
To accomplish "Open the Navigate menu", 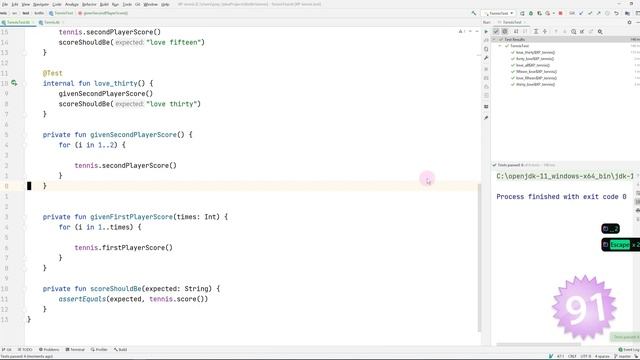I will [x=41, y=4].
